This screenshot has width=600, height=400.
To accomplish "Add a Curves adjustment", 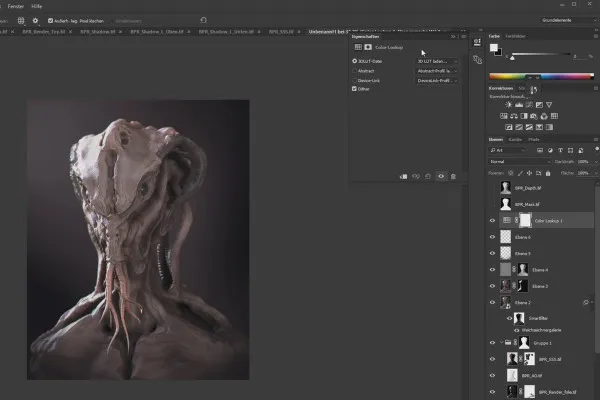I will pyautogui.click(x=529, y=104).
